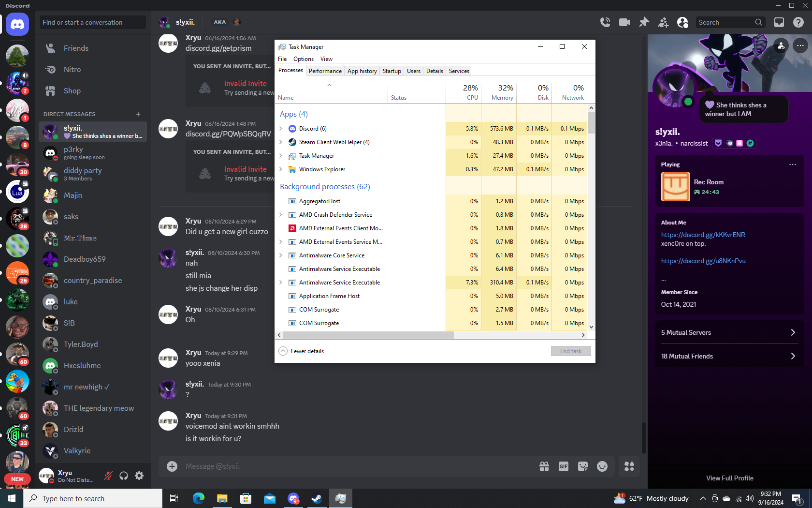Open Task Manager Options menu

point(304,59)
